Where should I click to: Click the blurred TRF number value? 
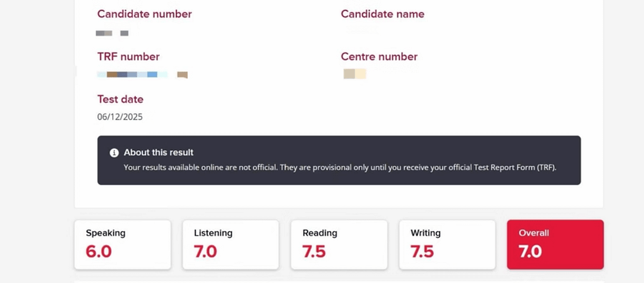tap(142, 75)
